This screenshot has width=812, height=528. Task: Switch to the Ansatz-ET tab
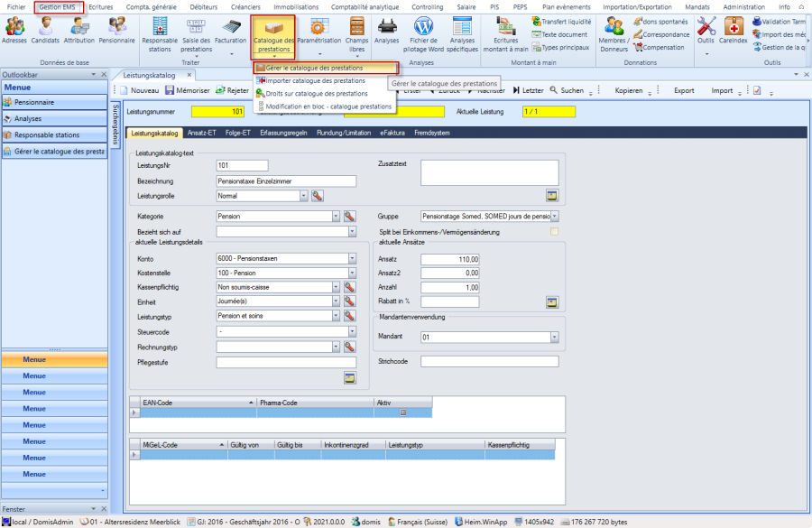[x=204, y=133]
